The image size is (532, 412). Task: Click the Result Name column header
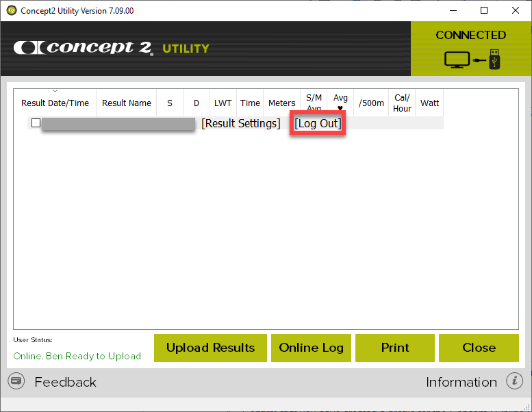[127, 103]
